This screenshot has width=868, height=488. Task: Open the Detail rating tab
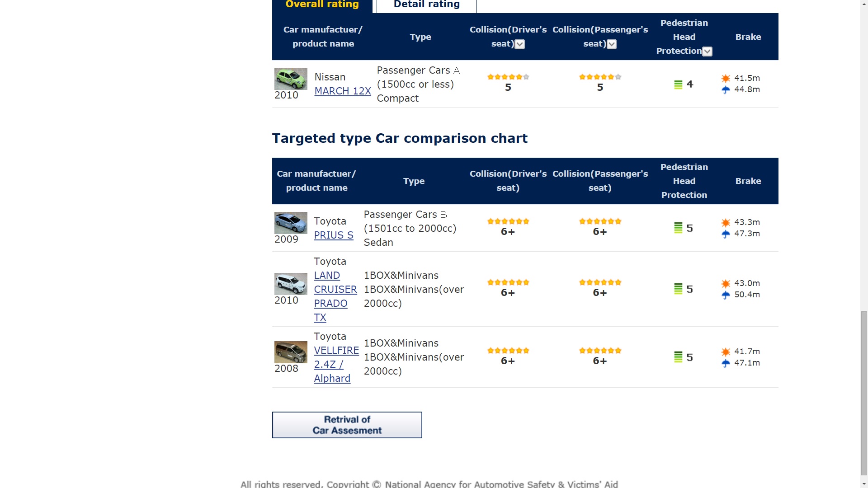pos(427,5)
